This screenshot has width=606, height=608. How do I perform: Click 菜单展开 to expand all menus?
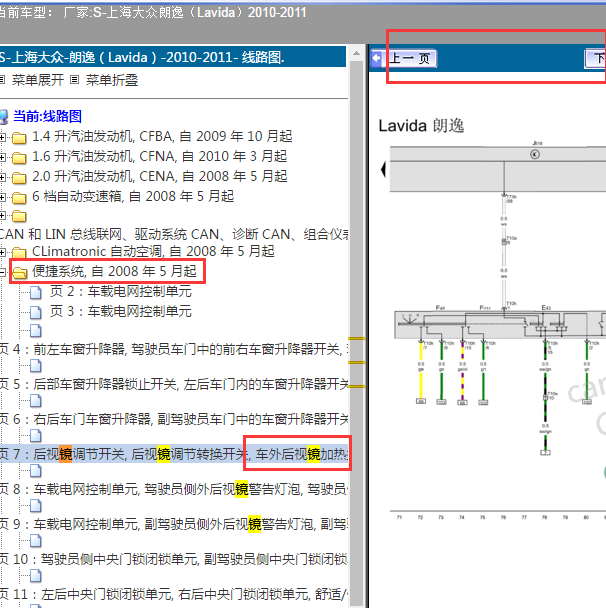(38, 80)
